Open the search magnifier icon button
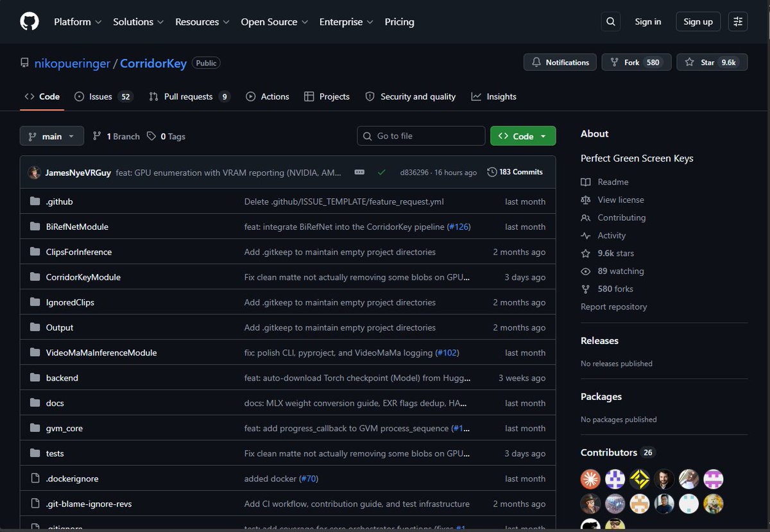 (x=611, y=22)
